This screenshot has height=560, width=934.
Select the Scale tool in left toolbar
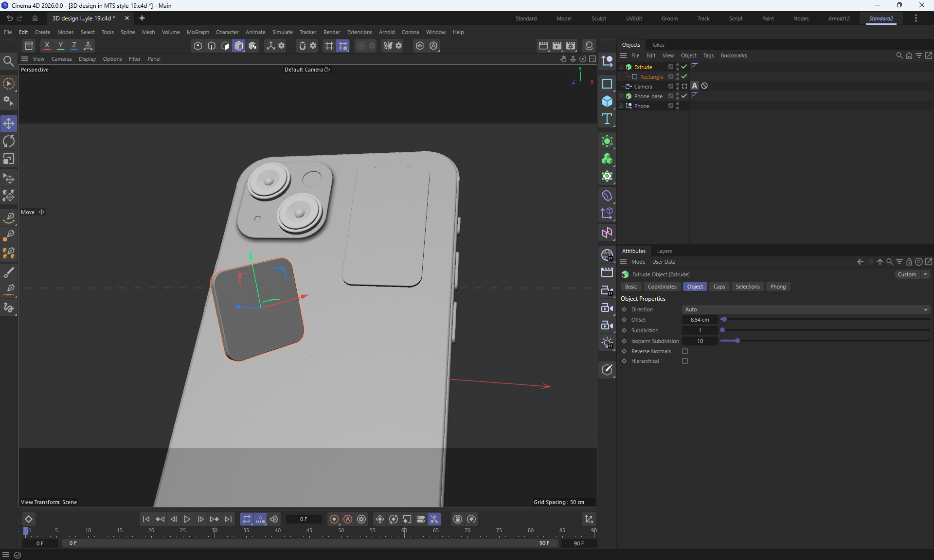9,159
